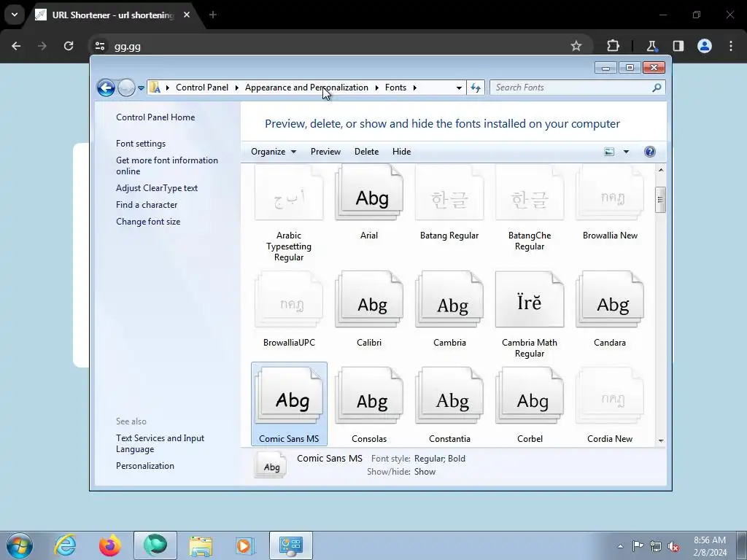Click Get more font information online
The image size is (747, 560).
pyautogui.click(x=167, y=166)
